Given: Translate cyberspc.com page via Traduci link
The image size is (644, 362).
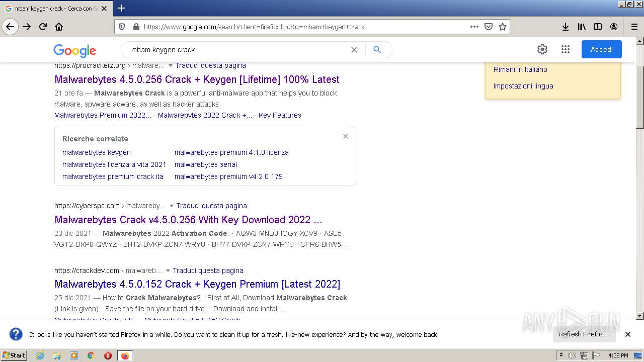Looking at the screenshot, I should pos(211,206).
